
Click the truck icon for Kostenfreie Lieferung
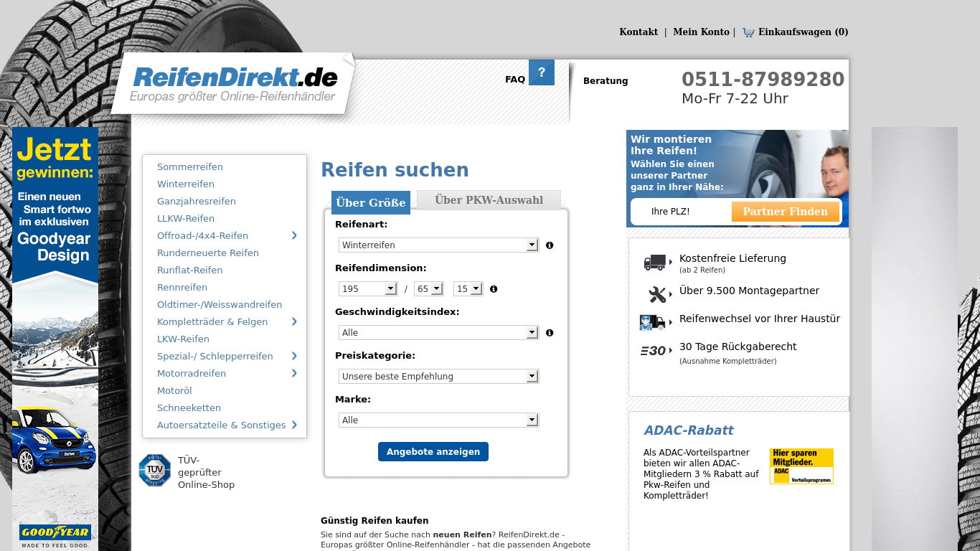click(x=655, y=261)
